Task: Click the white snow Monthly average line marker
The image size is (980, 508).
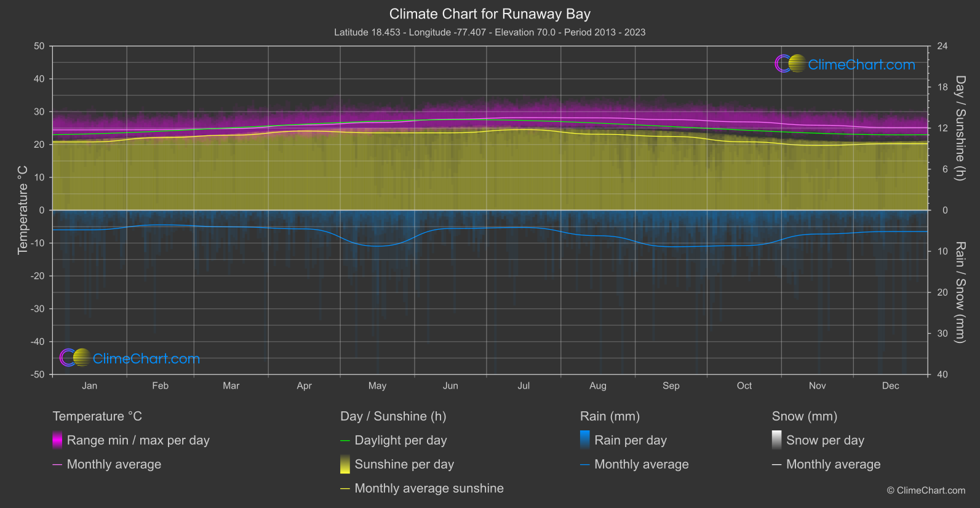Action: coord(777,465)
